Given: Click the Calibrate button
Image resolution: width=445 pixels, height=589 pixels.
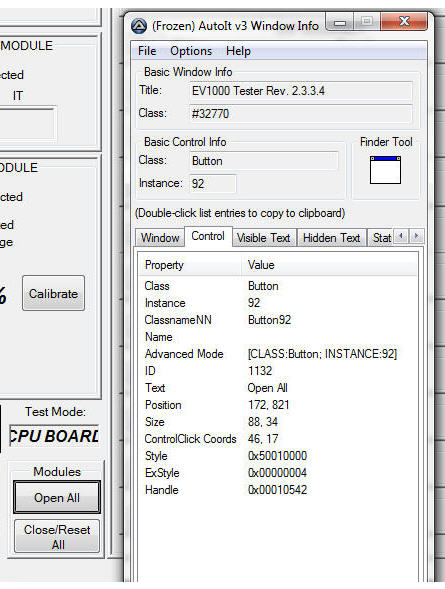Looking at the screenshot, I should point(53,293).
